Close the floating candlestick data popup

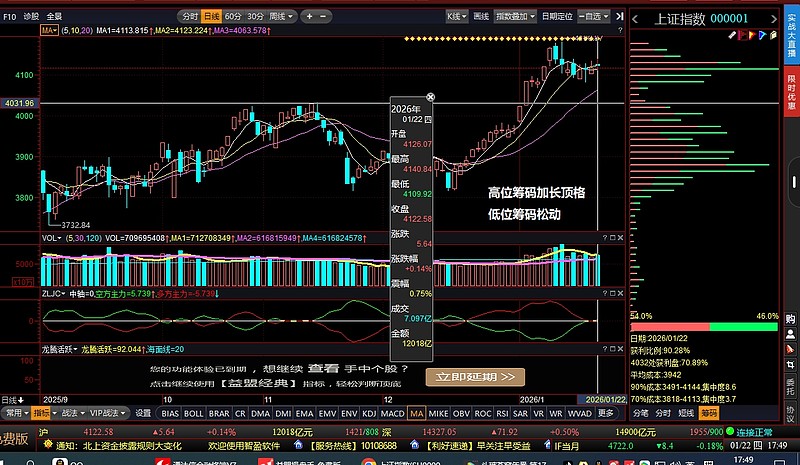point(430,97)
